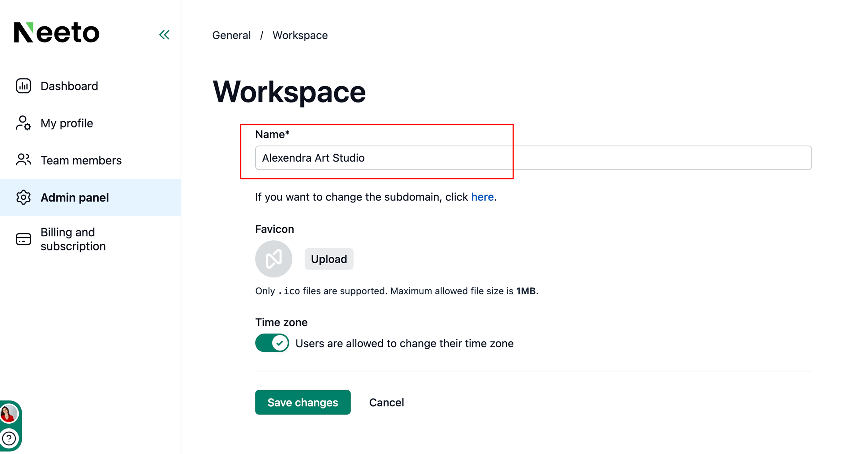Disable users changing their time zone toggle
Image resolution: width=868 pixels, height=454 pixels.
(272, 343)
